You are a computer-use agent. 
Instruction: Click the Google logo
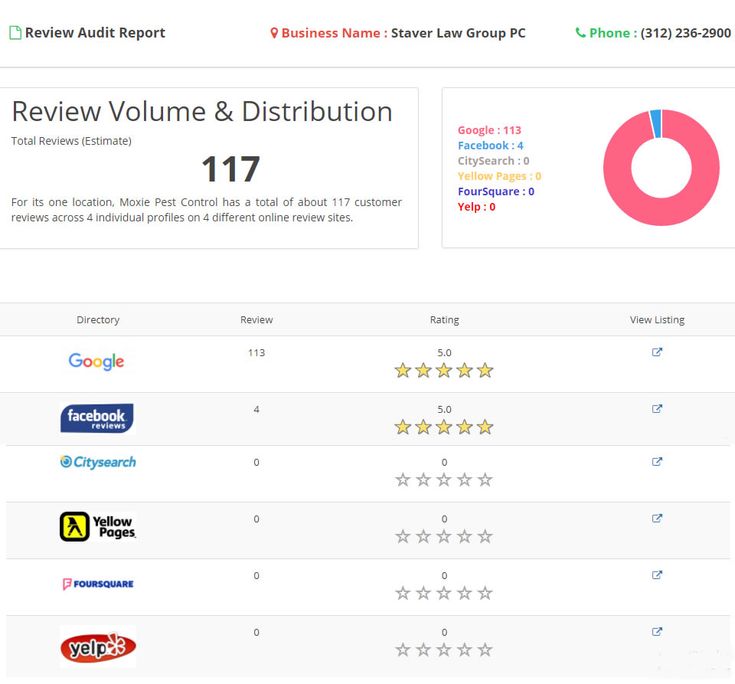click(96, 361)
